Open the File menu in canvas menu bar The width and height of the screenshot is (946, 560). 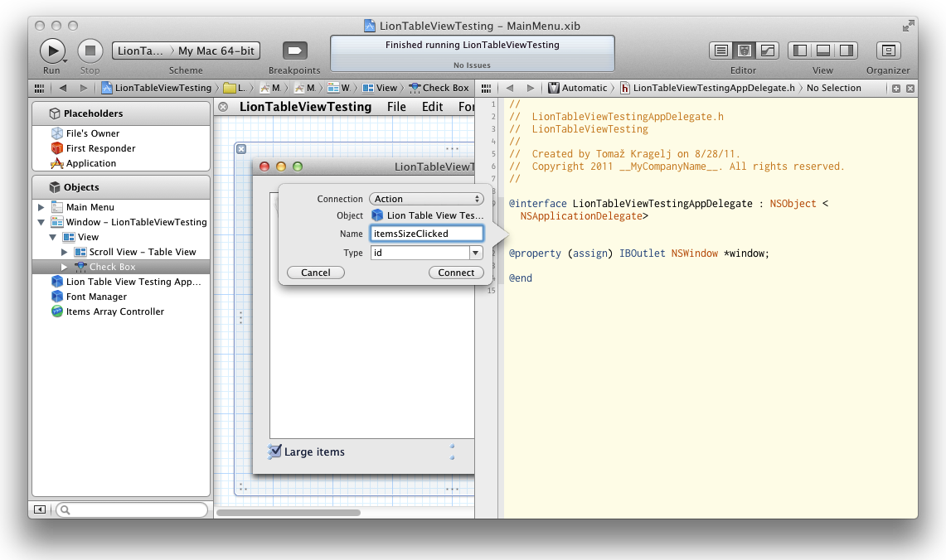pos(396,108)
